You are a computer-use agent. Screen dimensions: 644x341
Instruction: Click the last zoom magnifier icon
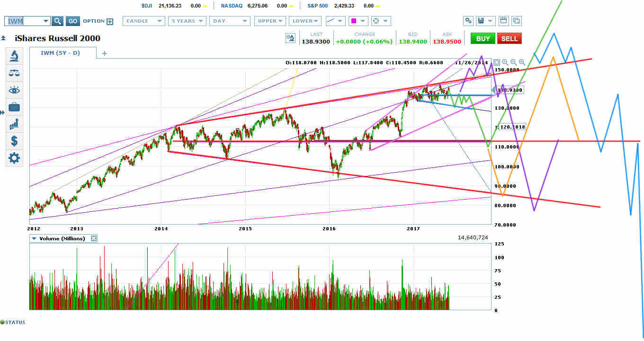(522, 62)
